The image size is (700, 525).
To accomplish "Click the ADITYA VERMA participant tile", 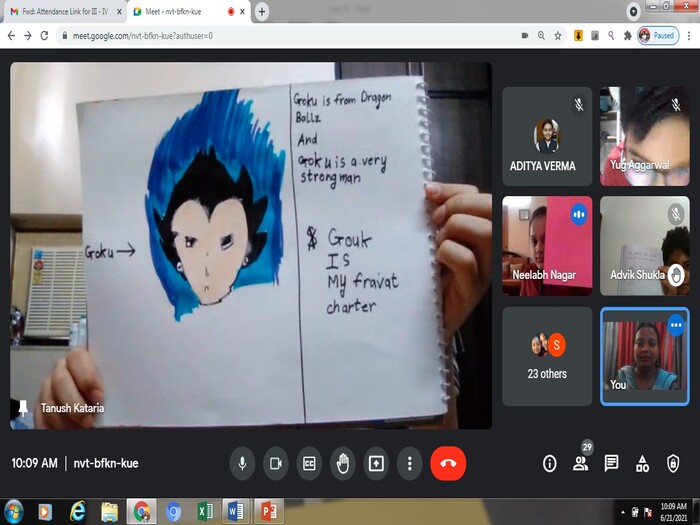I will tap(547, 136).
